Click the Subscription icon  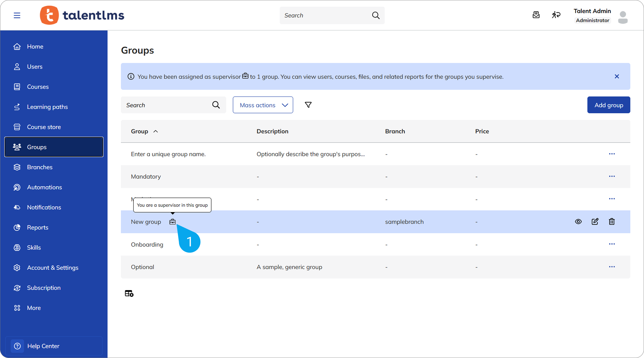tap(17, 288)
